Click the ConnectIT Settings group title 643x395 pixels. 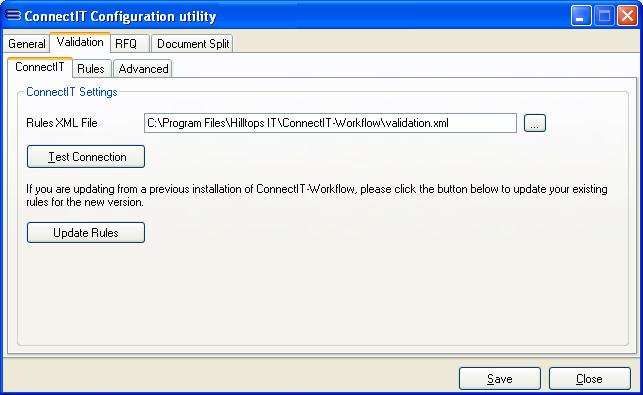[x=72, y=92]
